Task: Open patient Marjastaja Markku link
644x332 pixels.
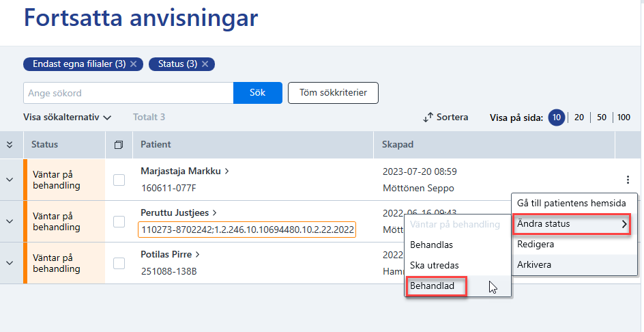Action: pos(184,171)
